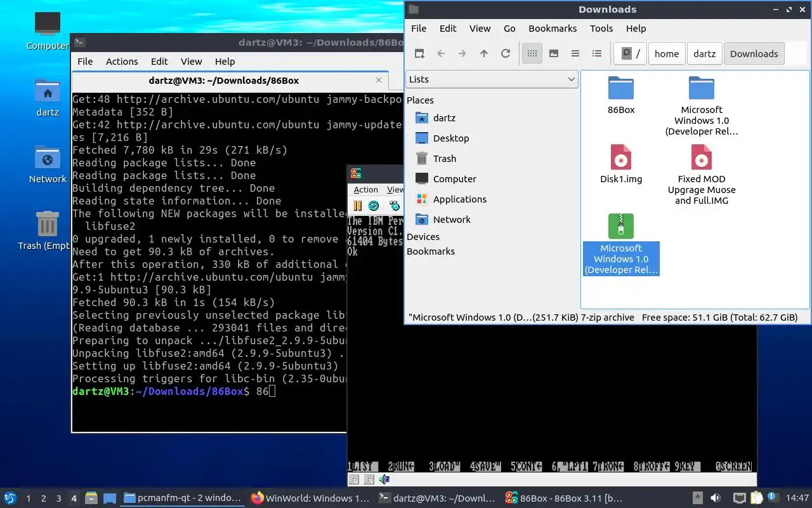Open File menu in terminal window
The width and height of the screenshot is (812, 508).
tap(85, 61)
